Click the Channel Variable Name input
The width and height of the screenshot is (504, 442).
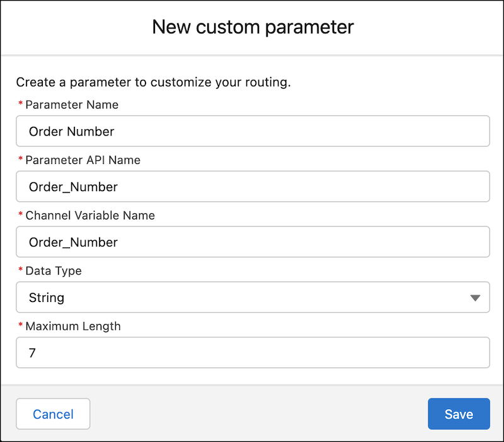coord(252,241)
